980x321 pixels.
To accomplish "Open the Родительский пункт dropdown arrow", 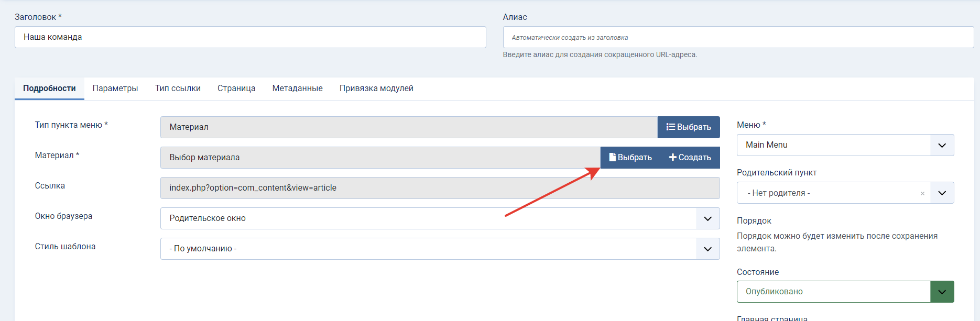I will point(942,193).
